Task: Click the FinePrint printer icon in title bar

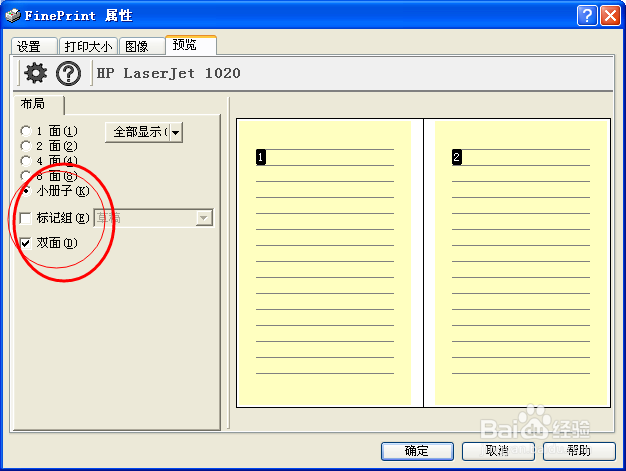Action: coord(12,16)
